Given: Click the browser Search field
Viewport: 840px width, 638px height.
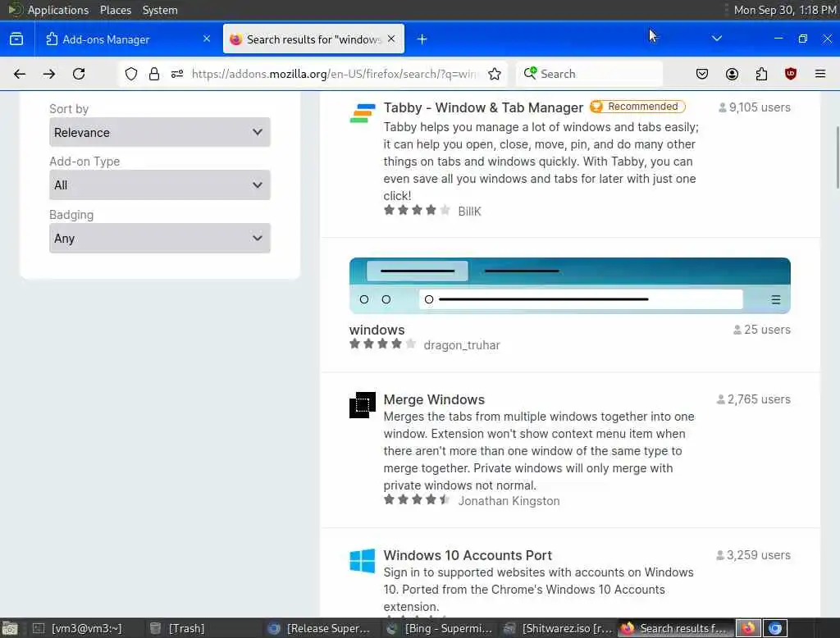Looking at the screenshot, I should pyautogui.click(x=589, y=74).
